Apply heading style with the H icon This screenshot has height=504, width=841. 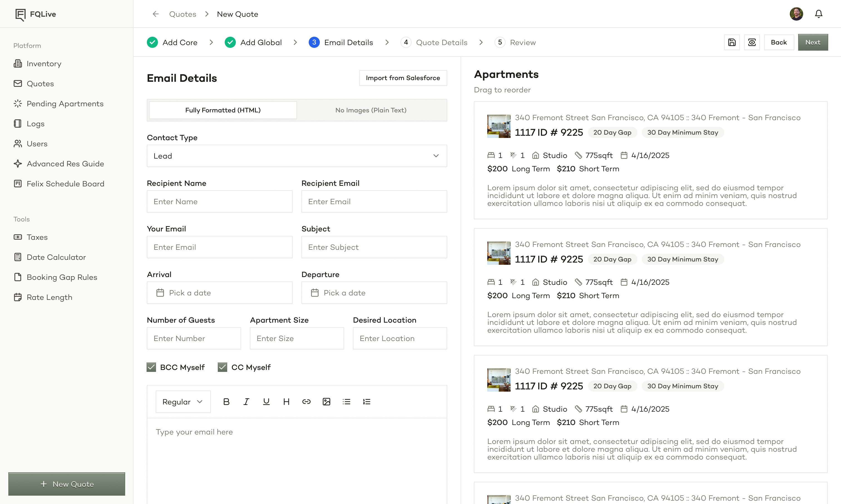point(286,402)
